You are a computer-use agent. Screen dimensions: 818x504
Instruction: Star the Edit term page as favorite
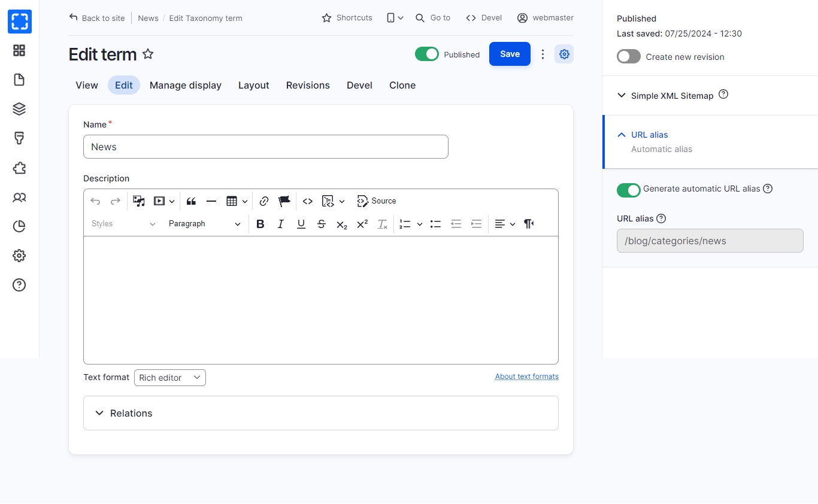point(148,54)
